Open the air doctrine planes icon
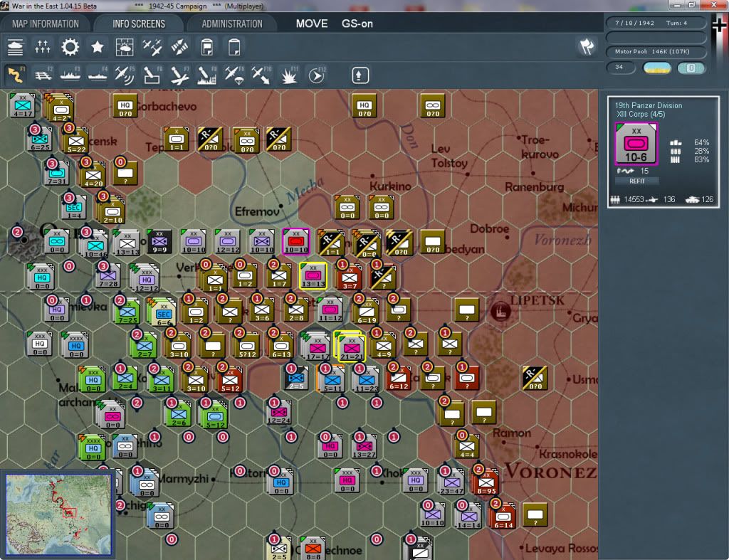 pyautogui.click(x=152, y=47)
